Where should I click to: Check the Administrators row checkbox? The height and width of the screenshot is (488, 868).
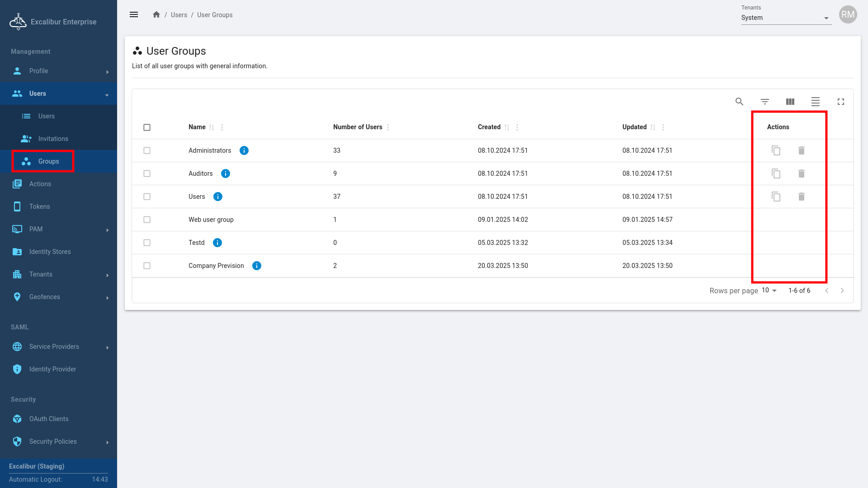[x=147, y=150]
